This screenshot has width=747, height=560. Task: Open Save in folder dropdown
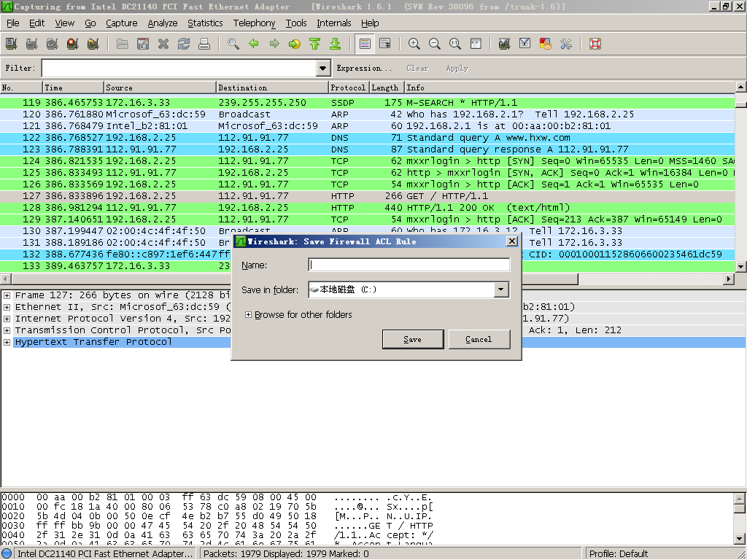click(501, 289)
